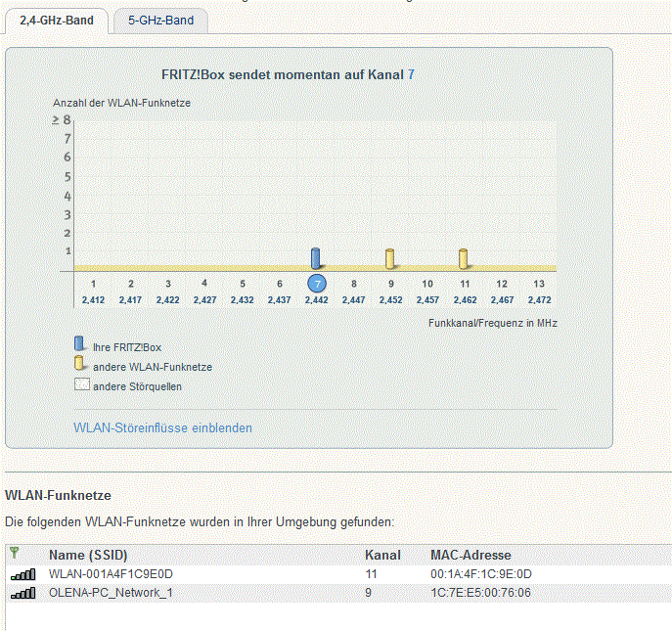
Task: Click the highlighted channel 7 circle marker
Action: pyautogui.click(x=316, y=283)
